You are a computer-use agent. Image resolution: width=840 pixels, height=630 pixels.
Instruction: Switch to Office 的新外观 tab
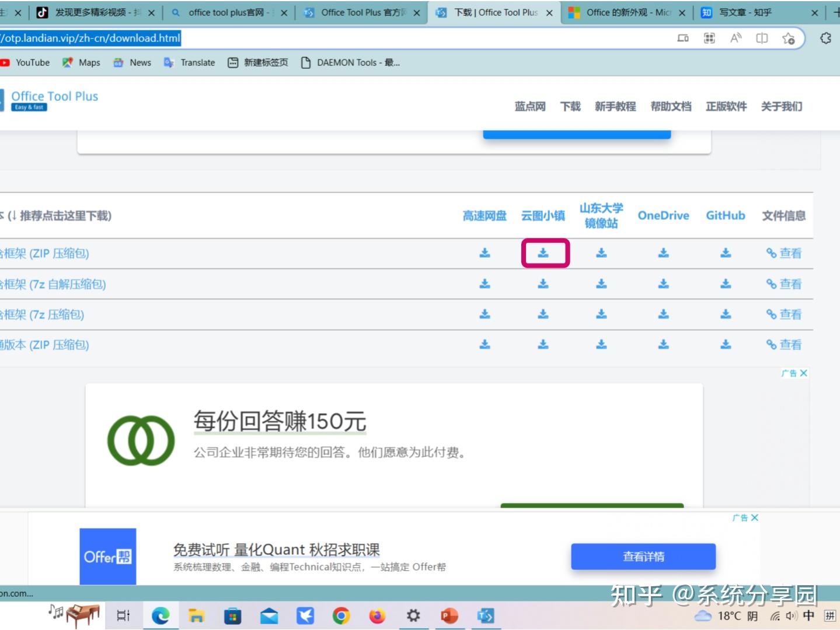coord(628,12)
